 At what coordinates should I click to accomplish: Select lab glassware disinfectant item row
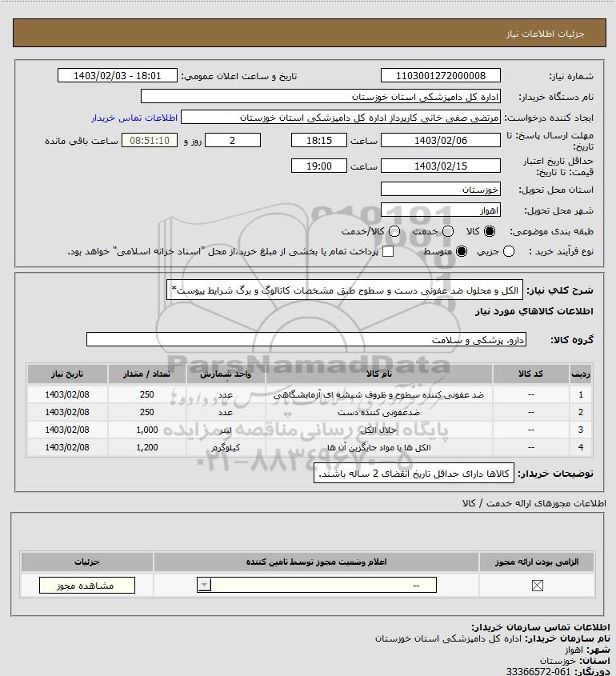pyautogui.click(x=310, y=394)
